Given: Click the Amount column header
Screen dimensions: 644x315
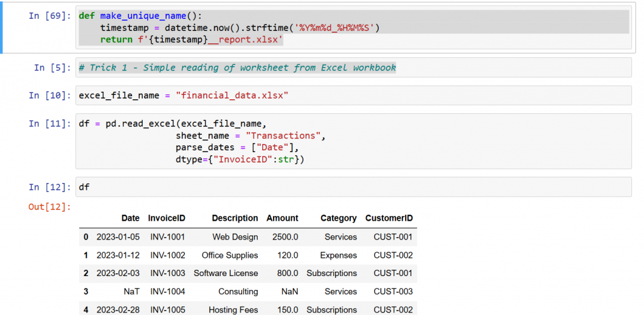Looking at the screenshot, I should point(282,218).
